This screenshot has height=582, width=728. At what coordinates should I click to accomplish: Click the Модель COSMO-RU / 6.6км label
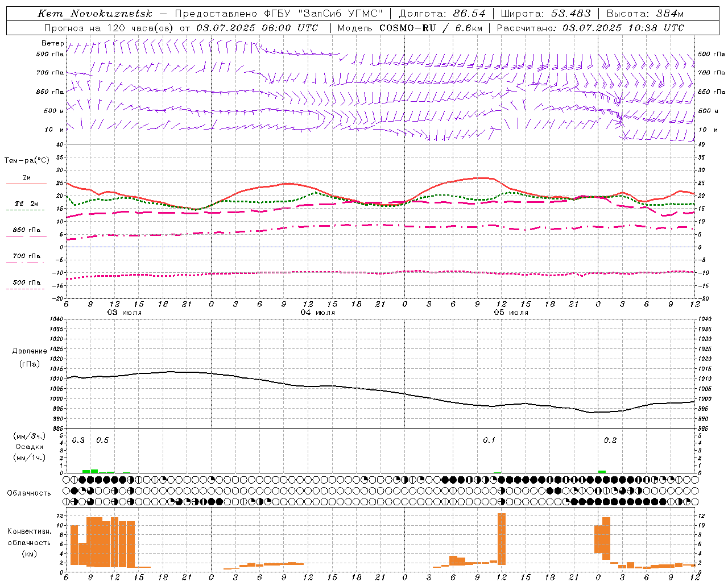410,28
